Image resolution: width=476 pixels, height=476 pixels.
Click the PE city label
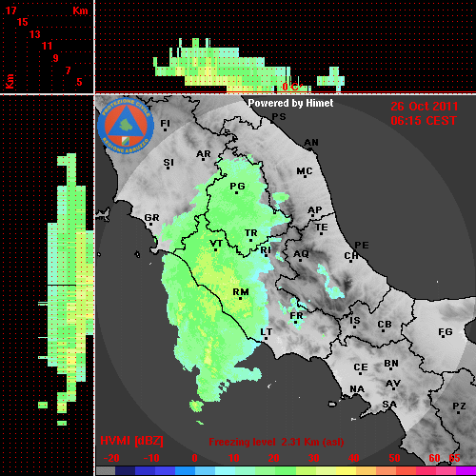point(362,245)
